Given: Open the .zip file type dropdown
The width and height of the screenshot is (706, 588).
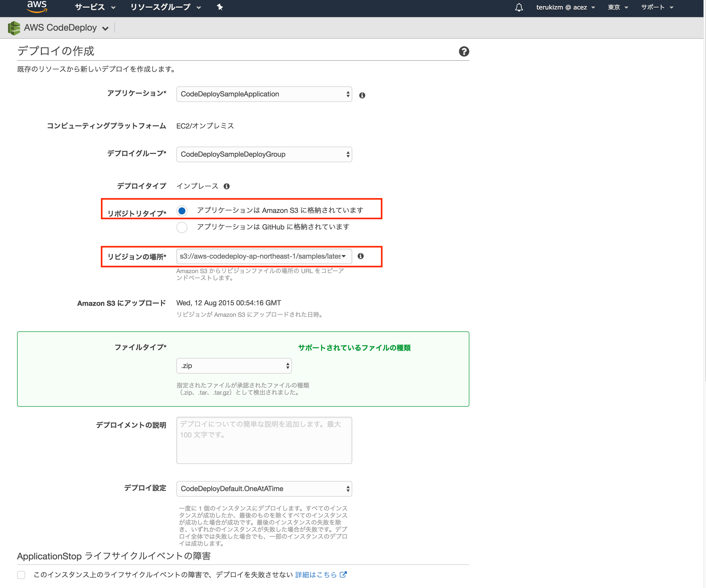Looking at the screenshot, I should (234, 366).
